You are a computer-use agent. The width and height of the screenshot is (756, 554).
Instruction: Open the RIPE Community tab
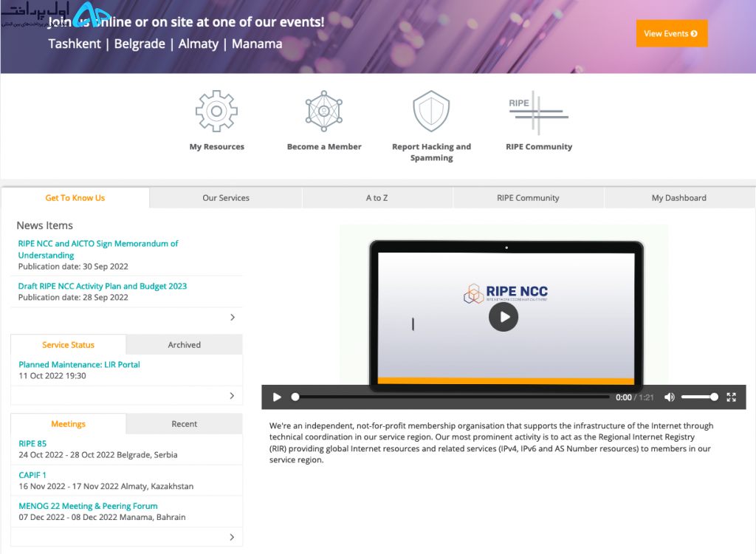coord(528,198)
